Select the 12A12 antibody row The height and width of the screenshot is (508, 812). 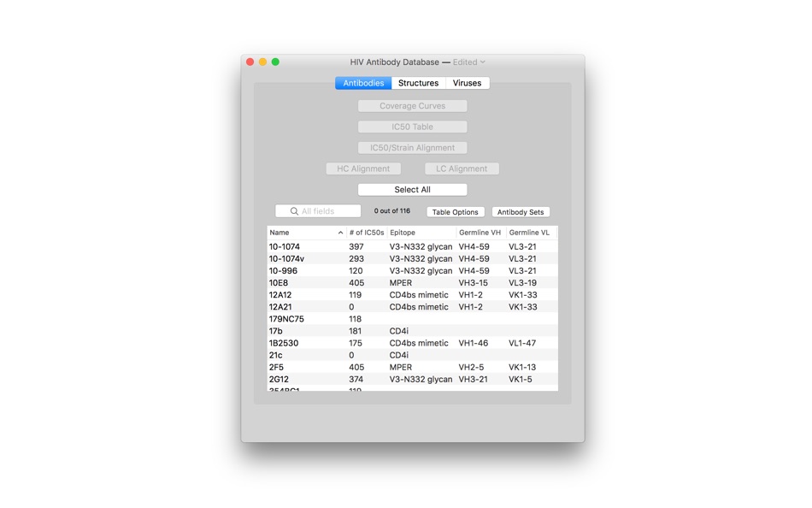412,295
